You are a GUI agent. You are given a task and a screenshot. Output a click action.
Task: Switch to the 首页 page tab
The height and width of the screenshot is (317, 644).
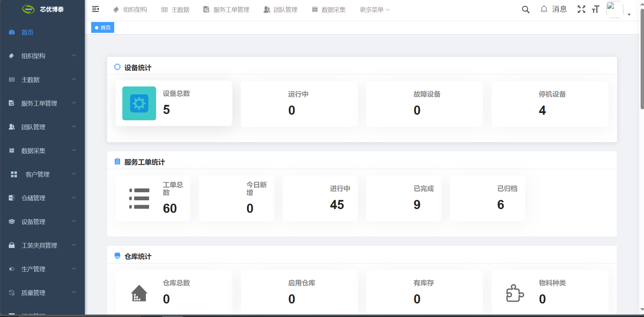click(103, 27)
